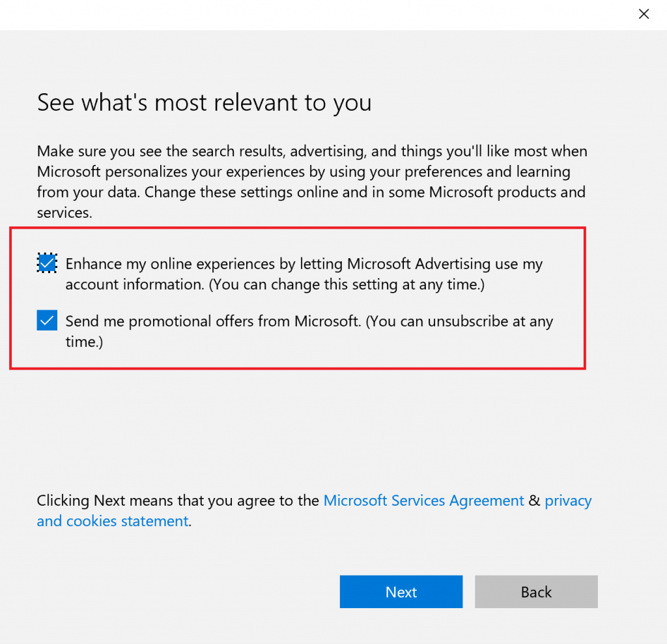The width and height of the screenshot is (667, 644).
Task: Click the 'See what's most relevant to you' heading
Action: point(204,102)
